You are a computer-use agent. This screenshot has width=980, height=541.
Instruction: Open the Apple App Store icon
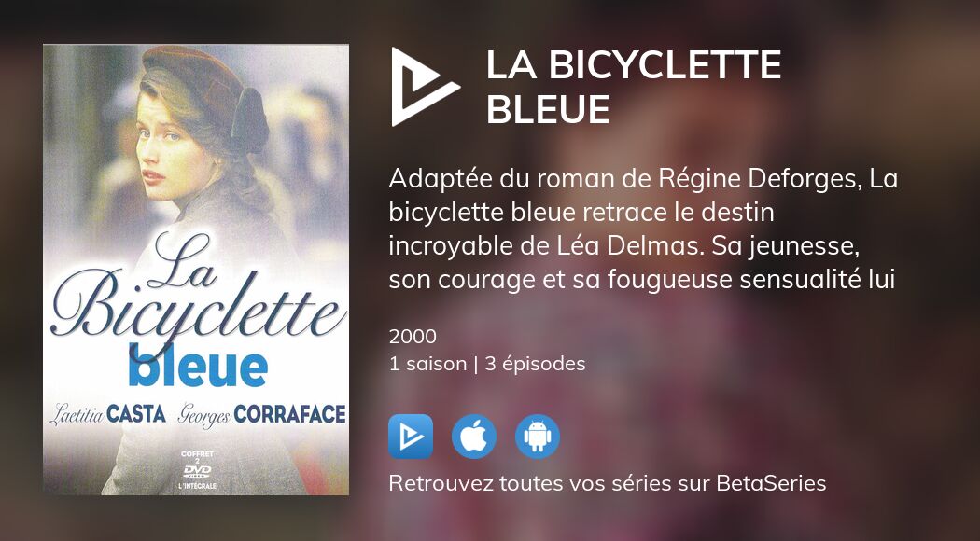(474, 437)
